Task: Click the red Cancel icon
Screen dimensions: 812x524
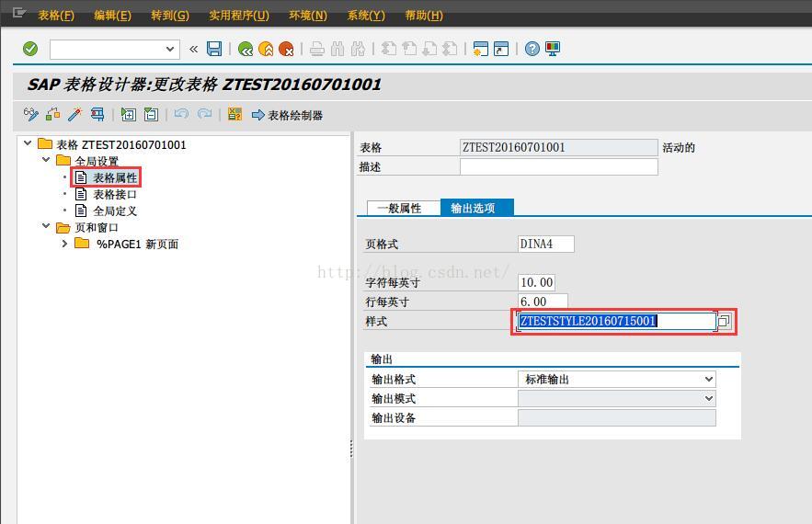Action: coord(286,50)
